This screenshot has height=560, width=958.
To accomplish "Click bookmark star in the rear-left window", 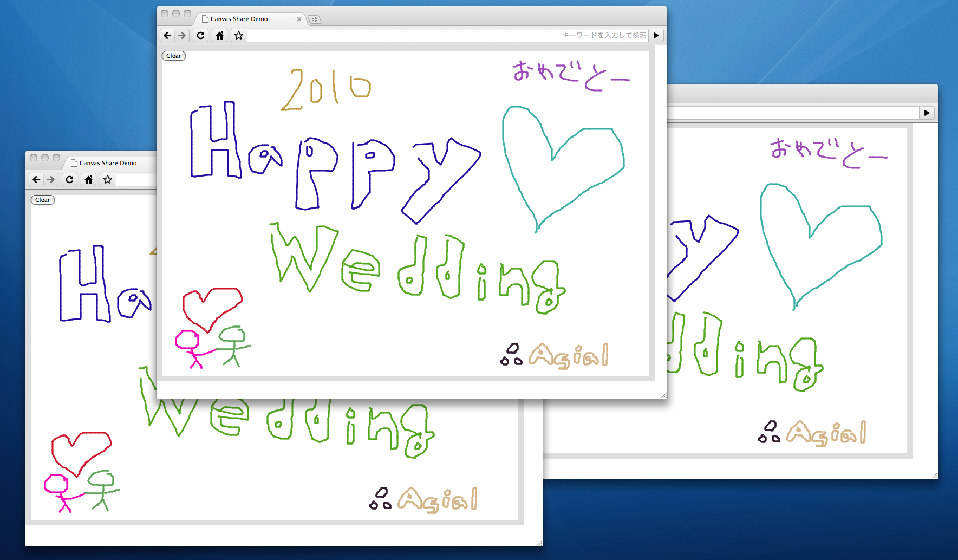I will tap(107, 180).
